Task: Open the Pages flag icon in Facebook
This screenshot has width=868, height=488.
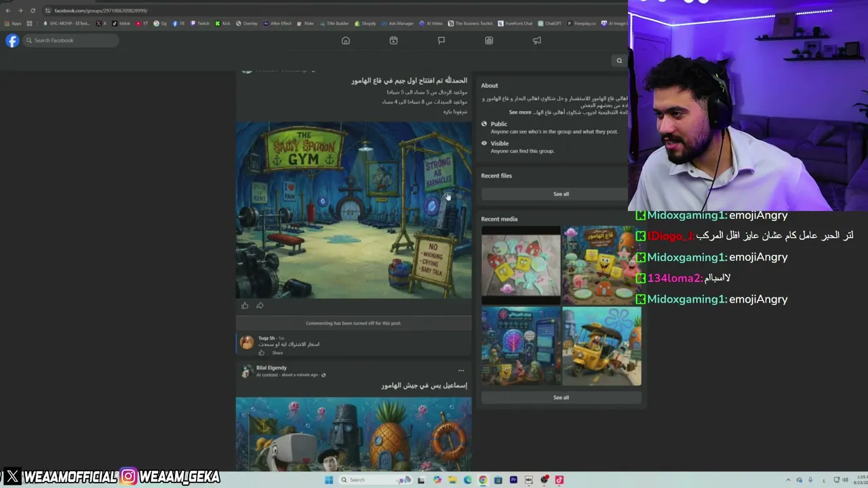Action: tap(441, 41)
